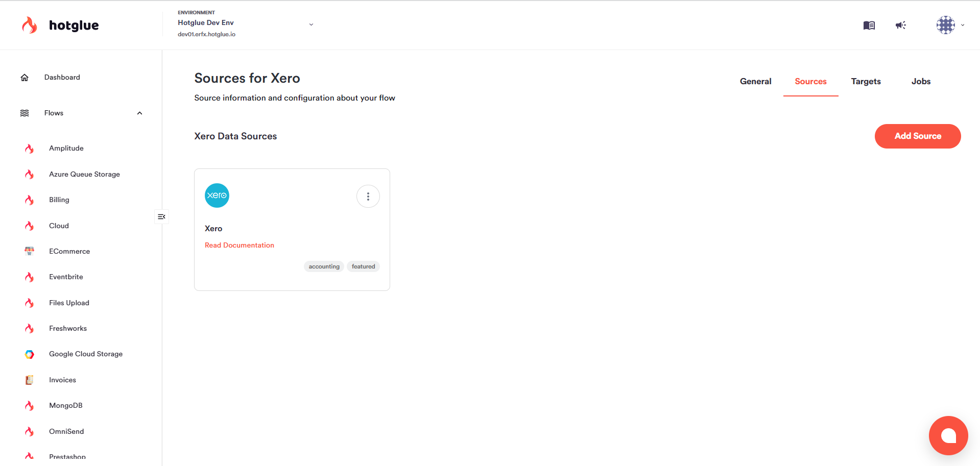The image size is (980, 466).
Task: Click the hotglue wordmark text
Action: click(x=74, y=26)
